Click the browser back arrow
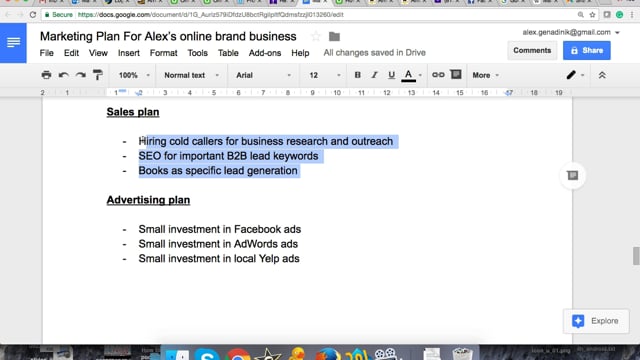The image size is (640, 360). pos(8,15)
